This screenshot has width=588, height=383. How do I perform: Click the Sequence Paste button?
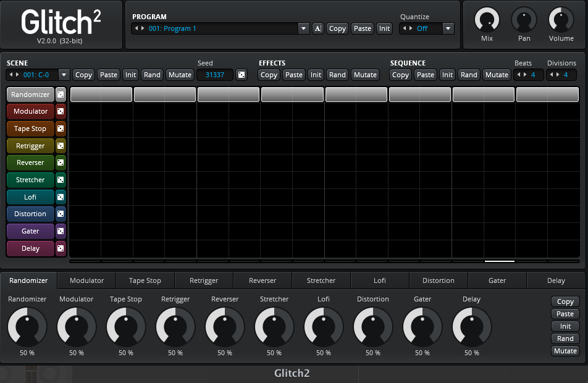pyautogui.click(x=426, y=75)
